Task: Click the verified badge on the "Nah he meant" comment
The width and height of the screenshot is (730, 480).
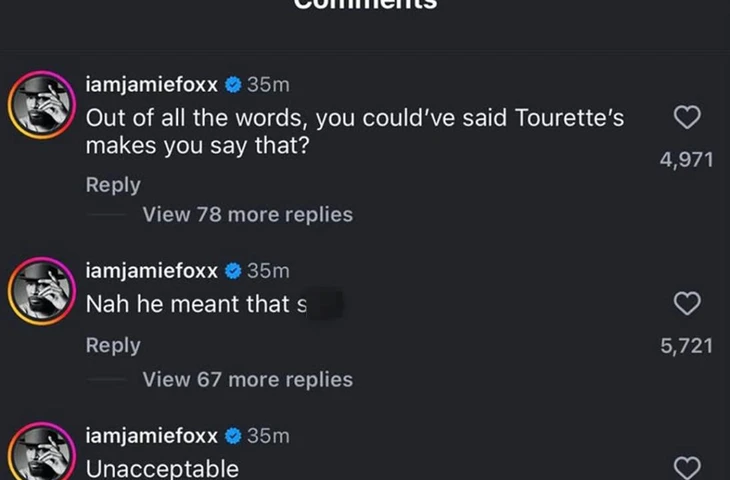Action: coord(232,270)
